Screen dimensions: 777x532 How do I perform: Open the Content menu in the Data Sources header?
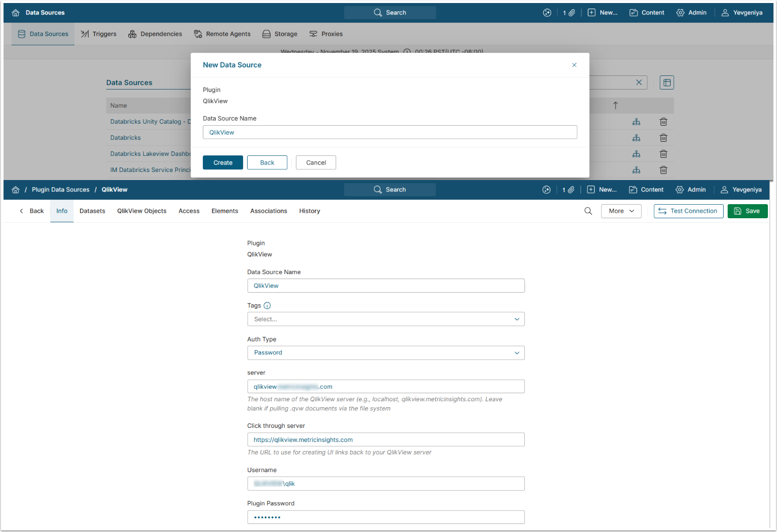point(647,13)
